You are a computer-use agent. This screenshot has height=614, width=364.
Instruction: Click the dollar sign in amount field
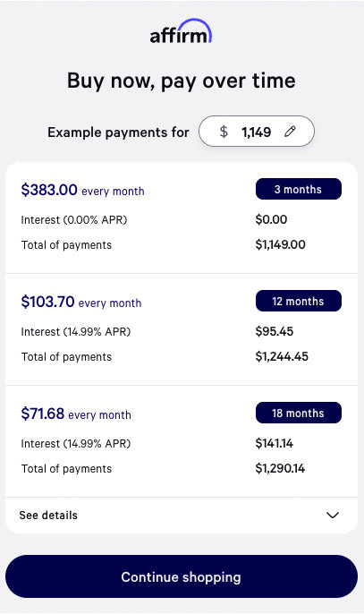[x=224, y=132]
